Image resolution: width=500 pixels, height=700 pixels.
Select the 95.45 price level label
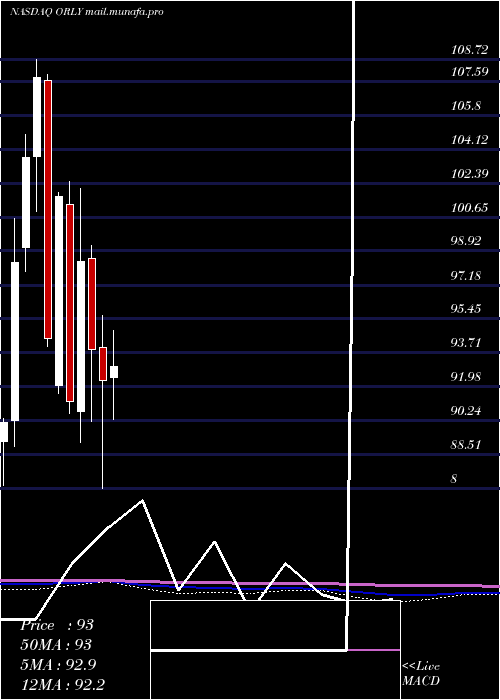tap(467, 309)
